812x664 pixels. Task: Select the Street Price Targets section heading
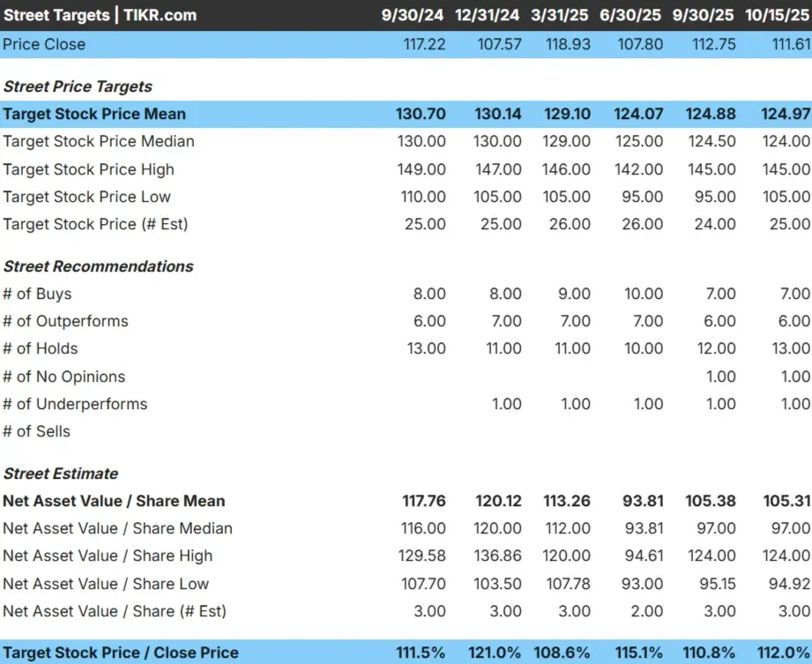pos(78,86)
